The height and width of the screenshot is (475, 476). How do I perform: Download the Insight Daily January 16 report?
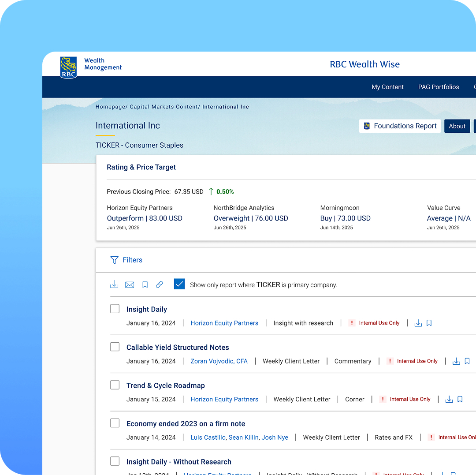tap(418, 323)
